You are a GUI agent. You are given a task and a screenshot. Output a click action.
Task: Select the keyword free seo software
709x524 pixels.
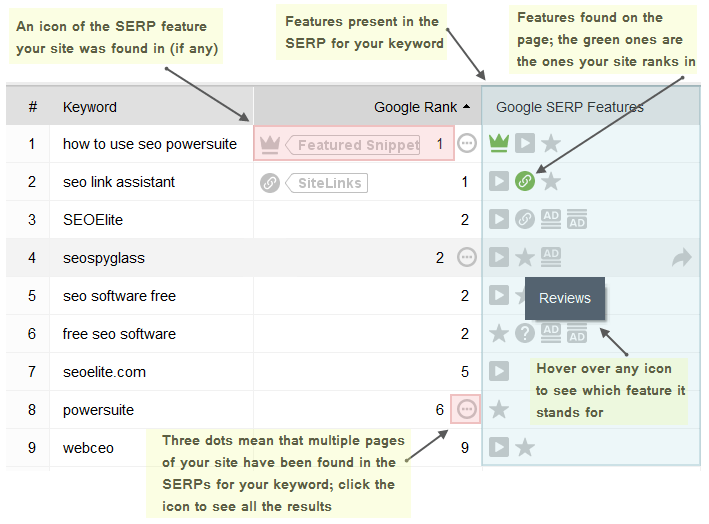coord(119,334)
